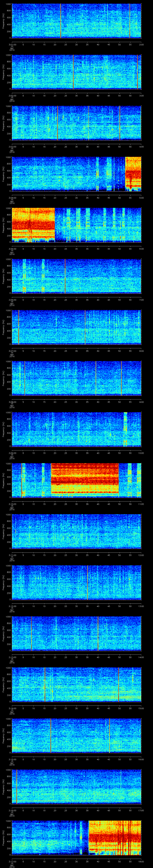This screenshot has height=868, width=153.
Task: Click the Frequency (Hz) axis label of 3:01:00 panel
Action: (3, 21)
